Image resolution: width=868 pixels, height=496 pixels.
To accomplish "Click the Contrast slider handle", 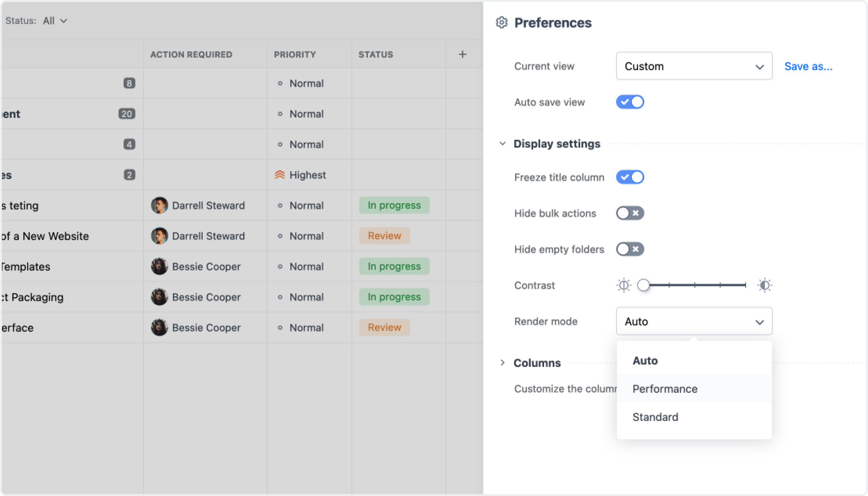I will [643, 285].
